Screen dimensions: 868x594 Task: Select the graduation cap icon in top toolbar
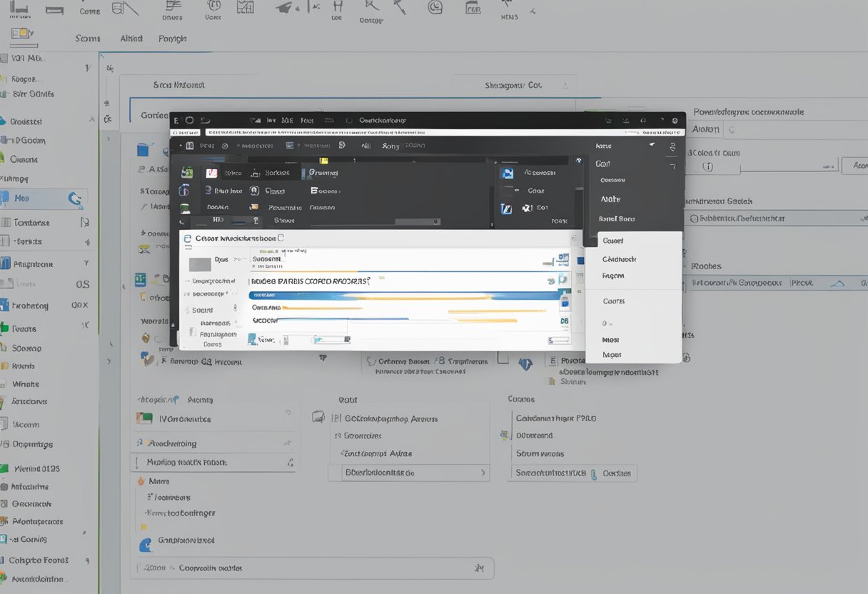284,8
